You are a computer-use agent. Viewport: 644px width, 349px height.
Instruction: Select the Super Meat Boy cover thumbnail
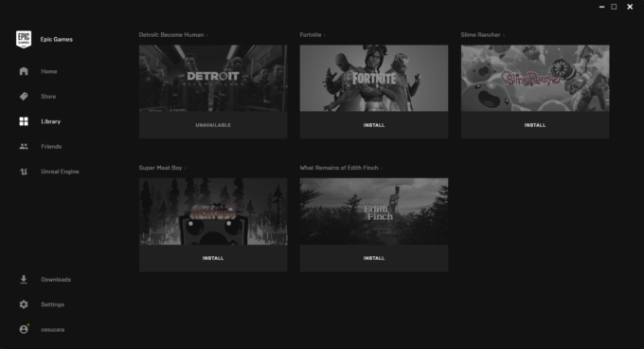(x=213, y=211)
